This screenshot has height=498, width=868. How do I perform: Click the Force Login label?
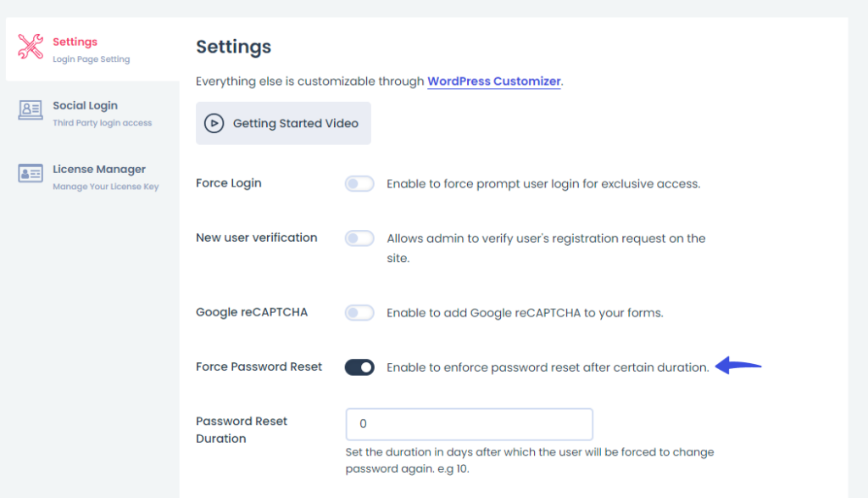click(x=229, y=182)
